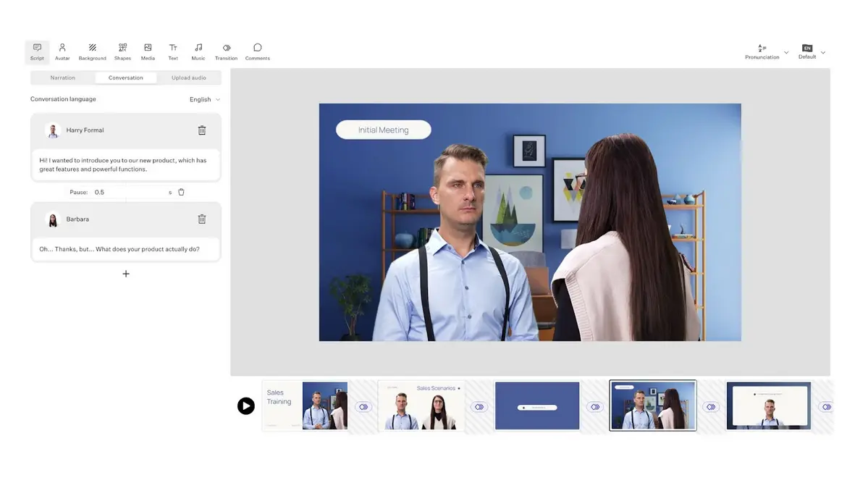Open the Transition tool
The height and width of the screenshot is (483, 868).
pyautogui.click(x=226, y=51)
